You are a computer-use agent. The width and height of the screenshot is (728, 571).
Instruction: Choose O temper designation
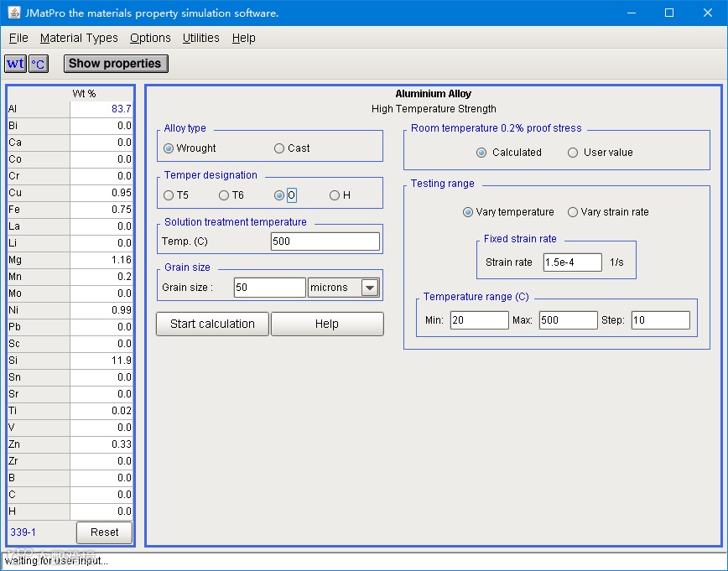(284, 195)
